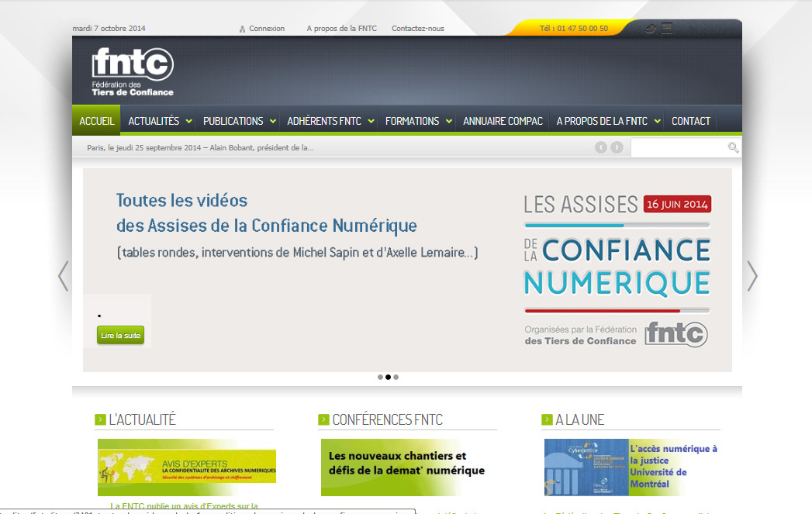Open the PUBLICATIONS menu item
Image resolution: width=812 pixels, height=514 pixels.
click(x=233, y=121)
